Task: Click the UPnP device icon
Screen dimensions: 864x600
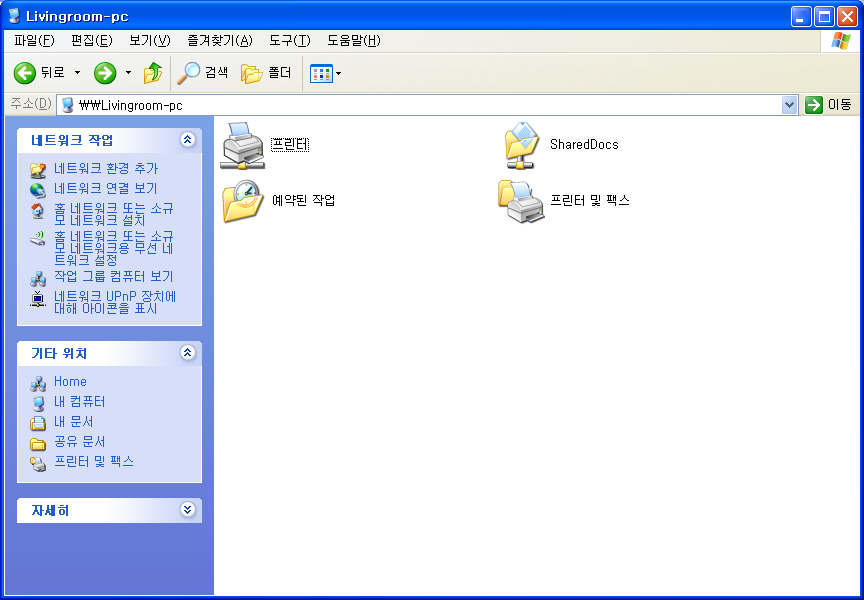Action: coord(37,299)
